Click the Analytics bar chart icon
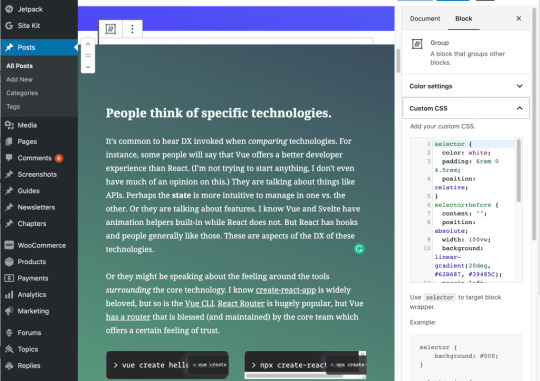540x381 pixels. click(x=9, y=295)
